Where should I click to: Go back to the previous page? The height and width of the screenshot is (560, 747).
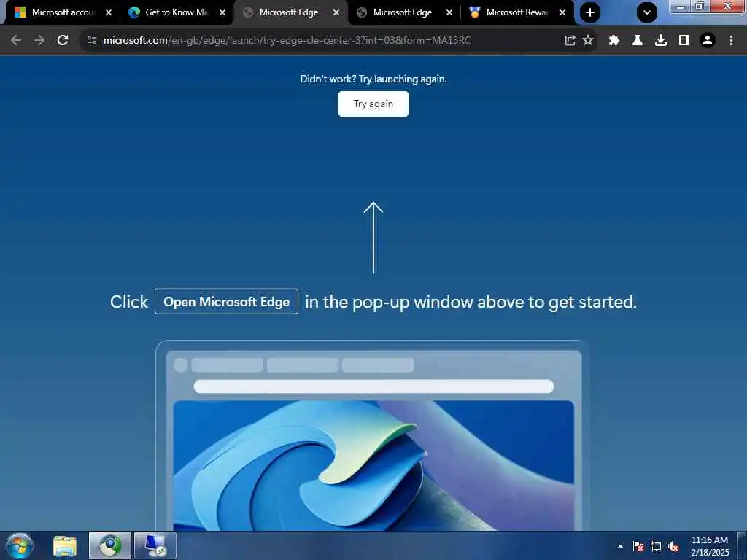16,41
